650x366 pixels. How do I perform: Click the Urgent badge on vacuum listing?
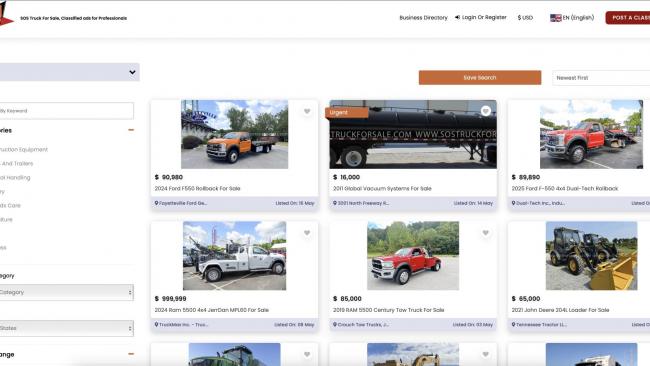[347, 113]
